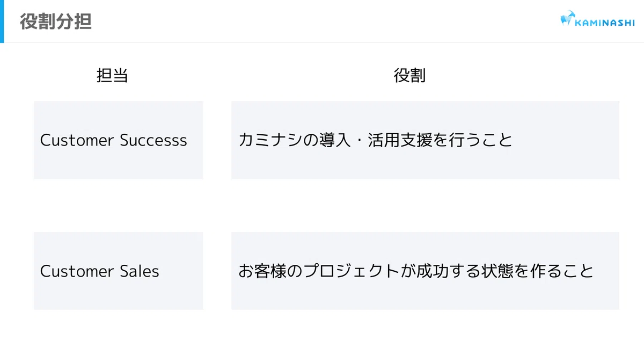Select the slide title 役割分担

pyautogui.click(x=56, y=21)
